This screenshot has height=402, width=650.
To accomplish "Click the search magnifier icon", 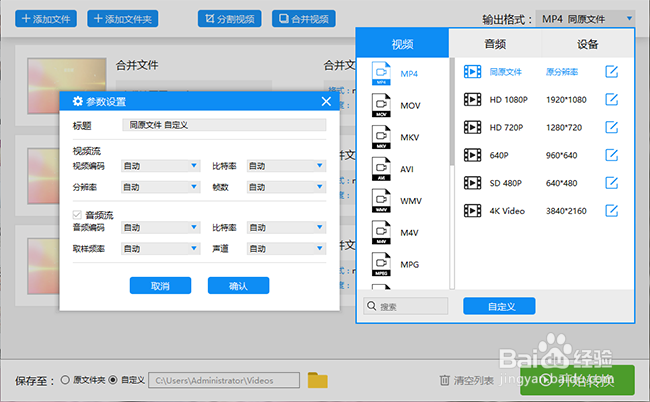I will click(x=371, y=306).
